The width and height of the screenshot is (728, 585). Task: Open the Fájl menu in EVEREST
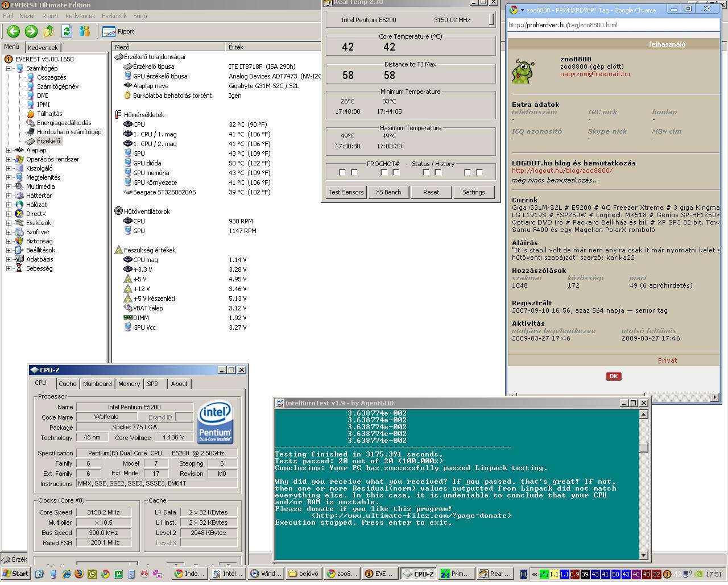coord(8,16)
